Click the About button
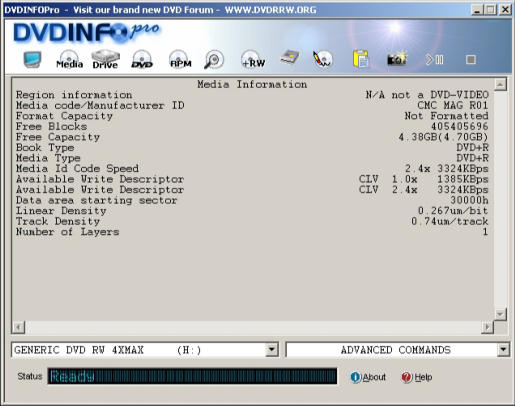Screen dimensions: 515x406 click(x=368, y=377)
